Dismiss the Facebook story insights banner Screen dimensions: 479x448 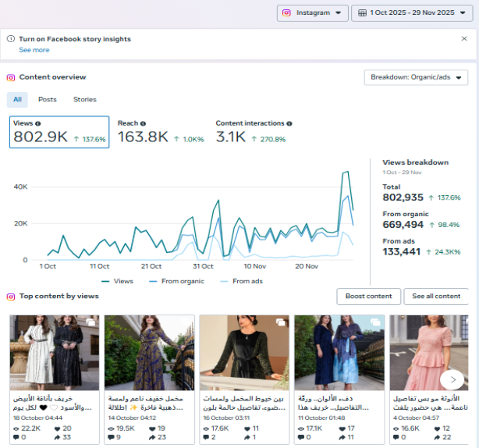pyautogui.click(x=464, y=38)
